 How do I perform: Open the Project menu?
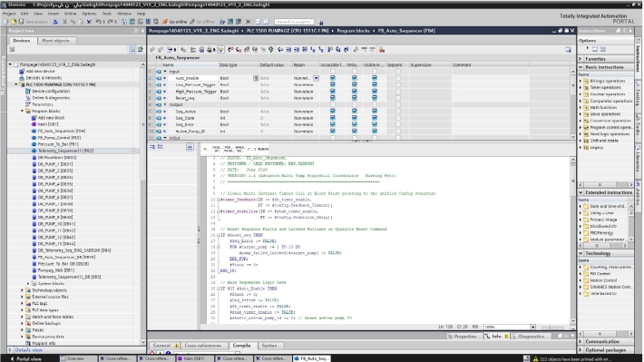9,14
